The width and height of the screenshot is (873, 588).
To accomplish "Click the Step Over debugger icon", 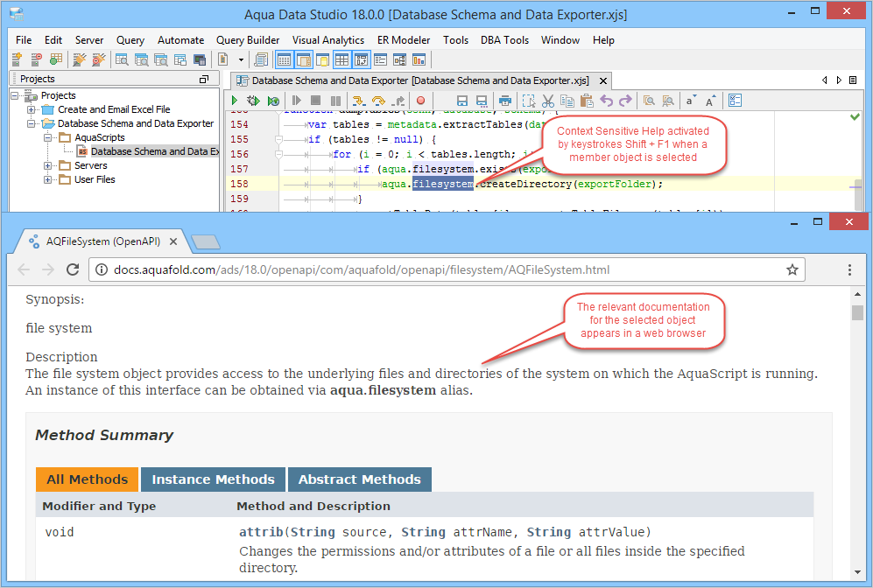I will (x=378, y=101).
